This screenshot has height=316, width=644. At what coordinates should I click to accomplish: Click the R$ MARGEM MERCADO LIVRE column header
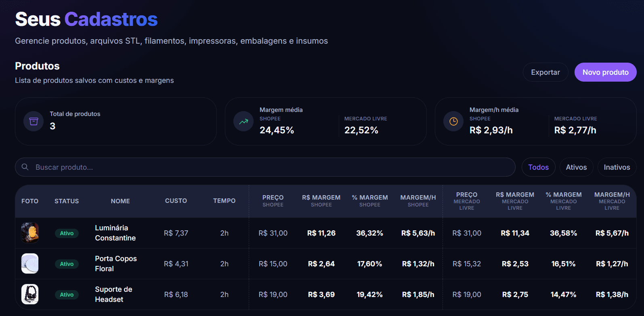[x=515, y=201]
